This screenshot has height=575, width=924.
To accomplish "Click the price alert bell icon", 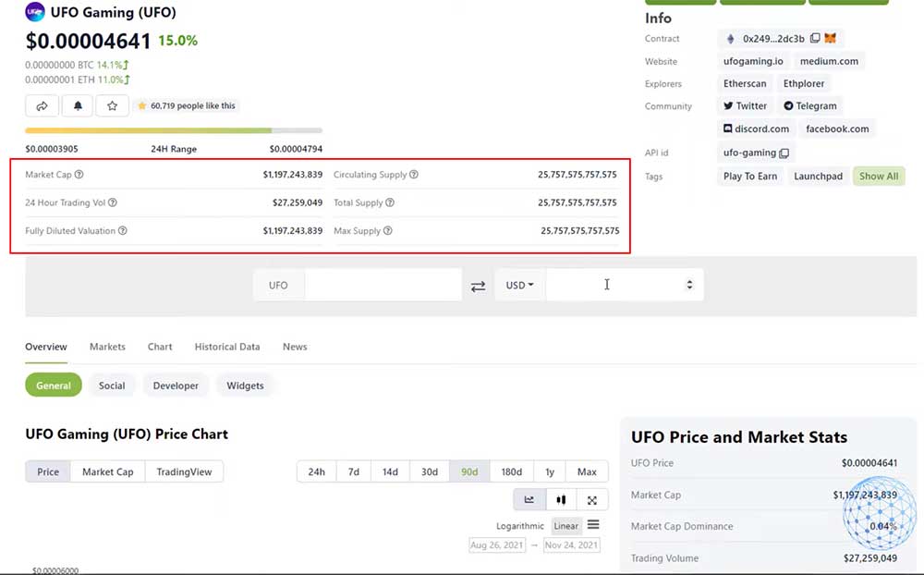I will (78, 105).
